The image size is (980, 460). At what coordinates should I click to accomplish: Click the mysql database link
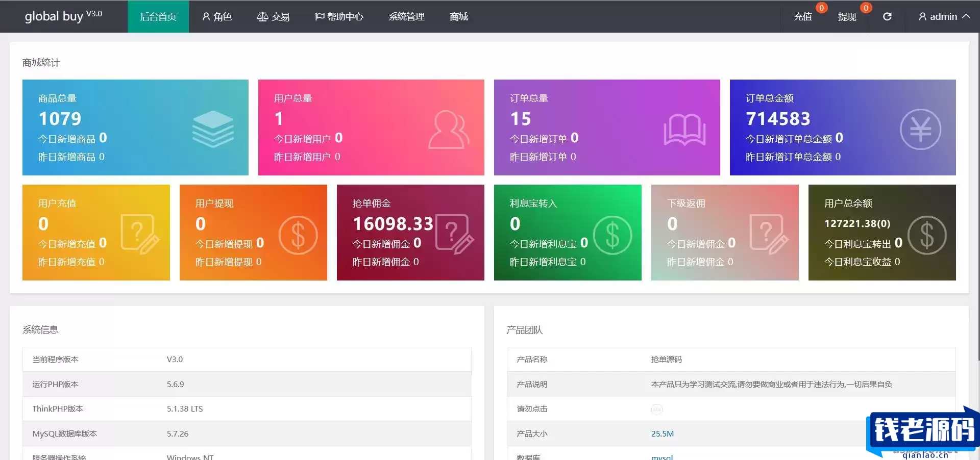(662, 457)
